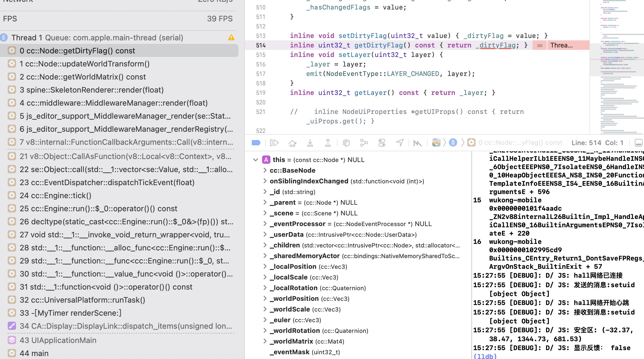
Task: Open the Debug View Hierarchy tool
Action: pyautogui.click(x=346, y=143)
